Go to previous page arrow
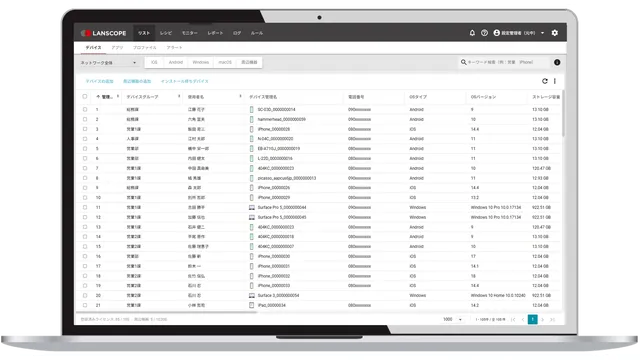The height and width of the screenshot is (360, 640). click(523, 320)
